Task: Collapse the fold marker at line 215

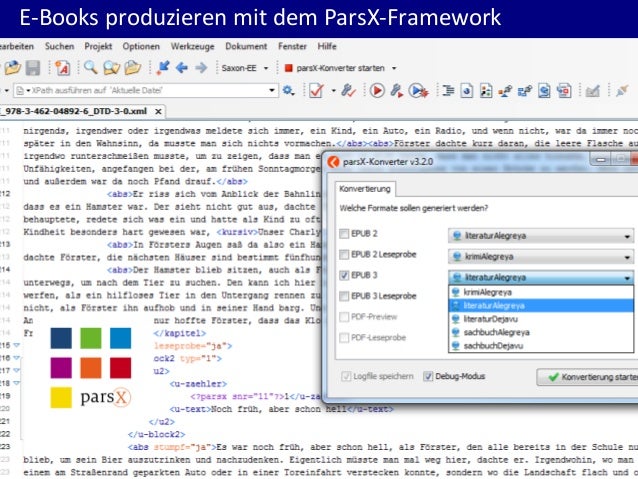Action: (x=16, y=345)
